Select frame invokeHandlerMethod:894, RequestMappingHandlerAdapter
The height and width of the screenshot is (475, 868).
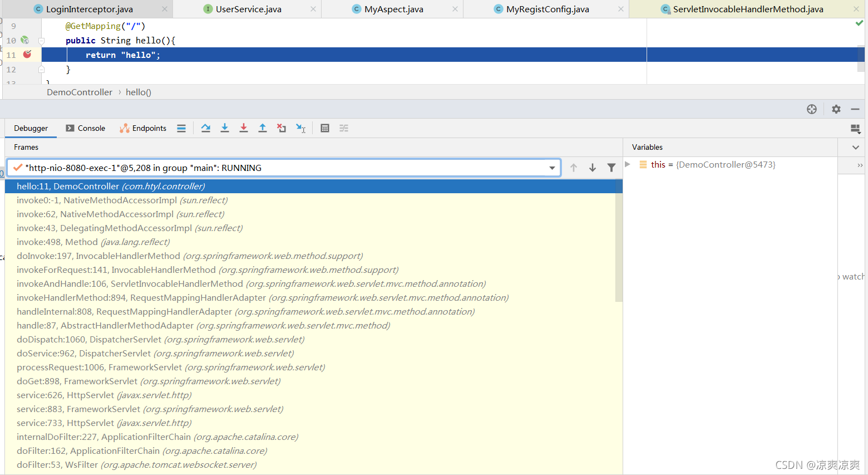click(x=310, y=297)
